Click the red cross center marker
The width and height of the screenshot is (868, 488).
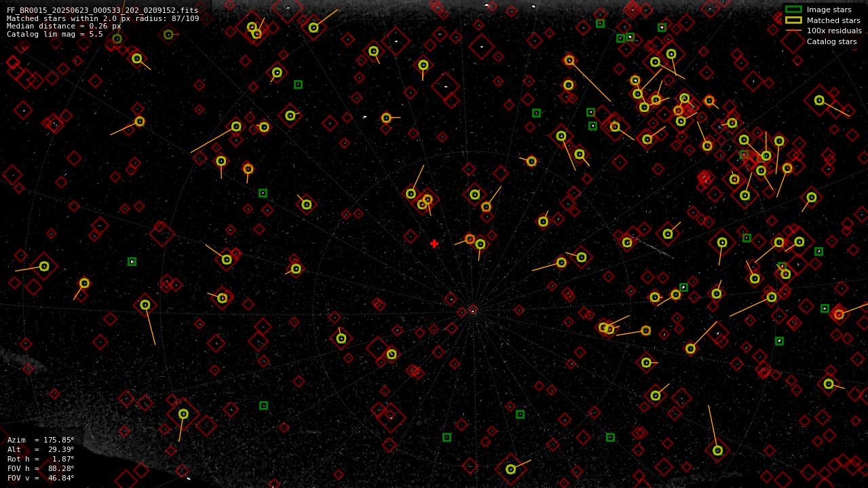434,244
